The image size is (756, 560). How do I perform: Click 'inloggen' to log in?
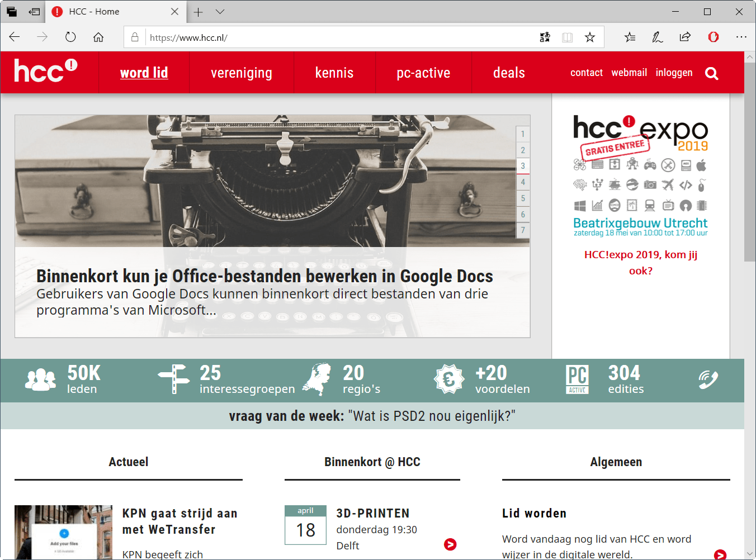coord(674,73)
